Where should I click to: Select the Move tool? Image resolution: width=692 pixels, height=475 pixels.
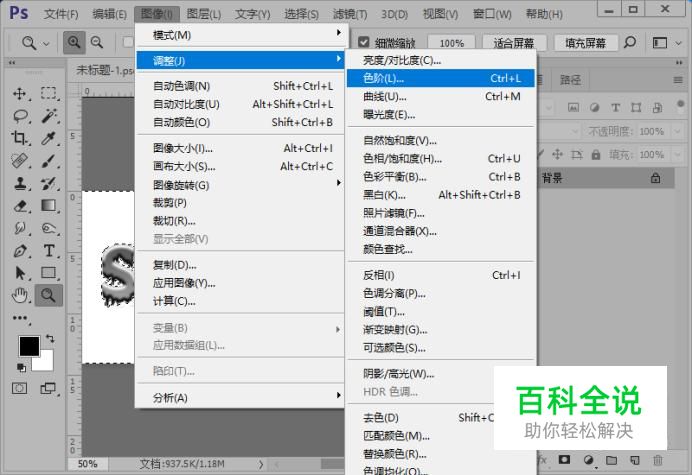pos(20,94)
